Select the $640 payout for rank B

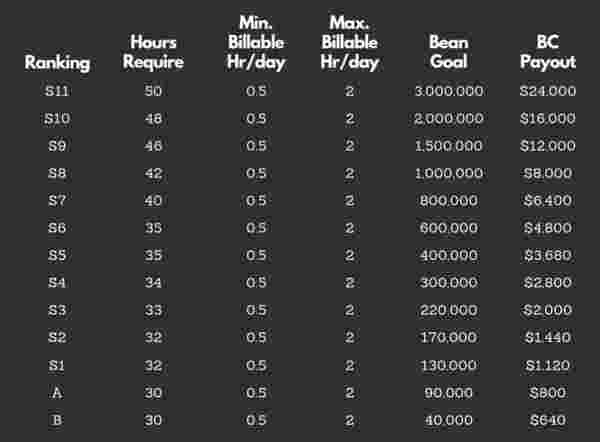(549, 421)
